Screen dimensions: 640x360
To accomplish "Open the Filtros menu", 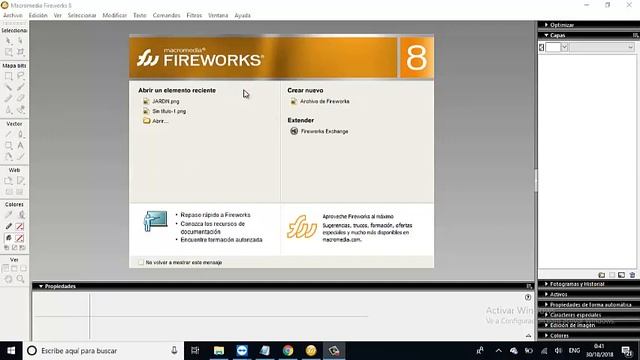I will point(194,15).
